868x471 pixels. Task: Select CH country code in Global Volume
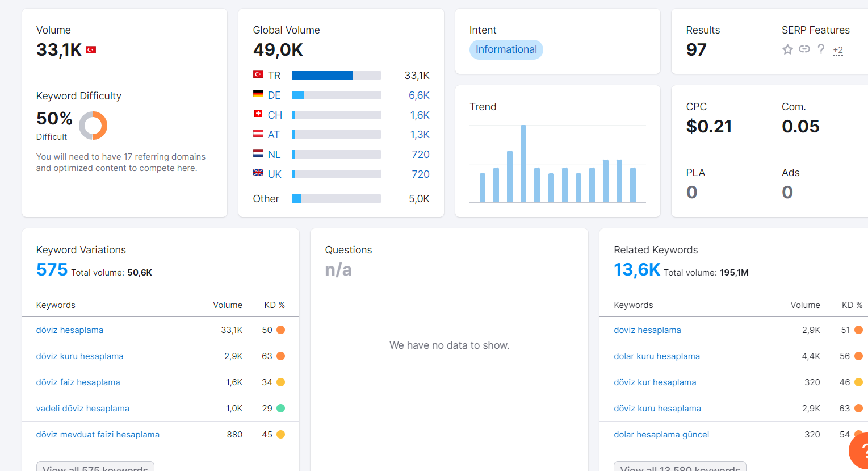point(275,115)
